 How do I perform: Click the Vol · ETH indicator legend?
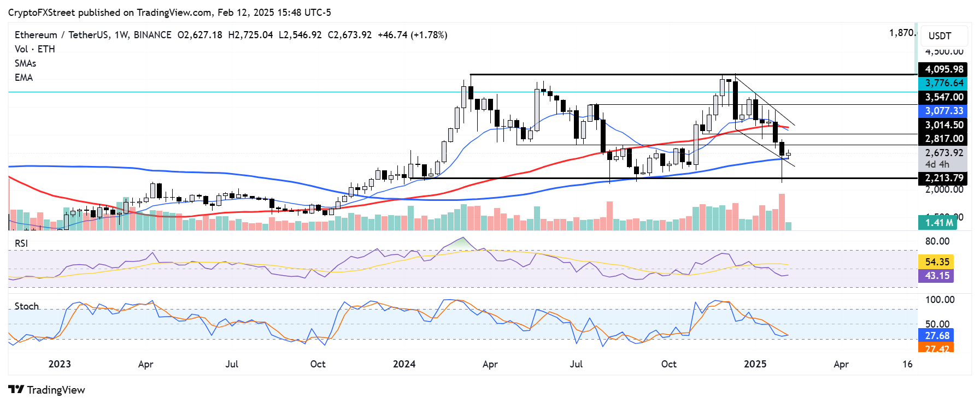click(34, 49)
